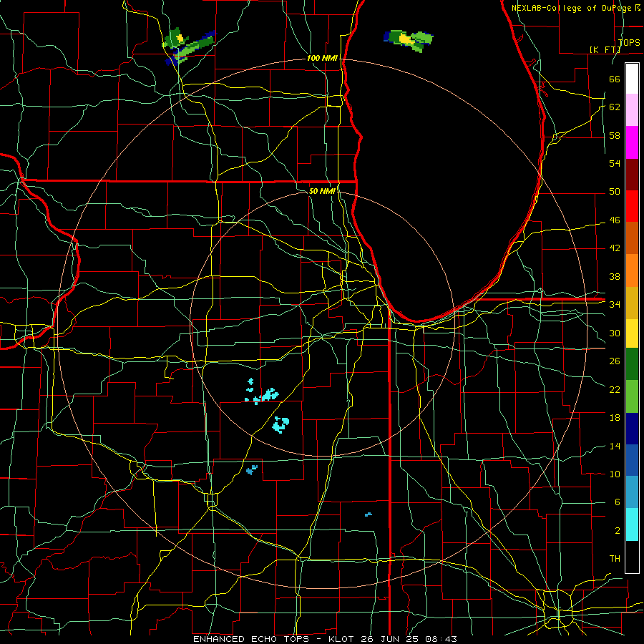Click the green-yellow echo over Lake Michigan
Viewport: 644px width, 644px height.
click(x=409, y=40)
